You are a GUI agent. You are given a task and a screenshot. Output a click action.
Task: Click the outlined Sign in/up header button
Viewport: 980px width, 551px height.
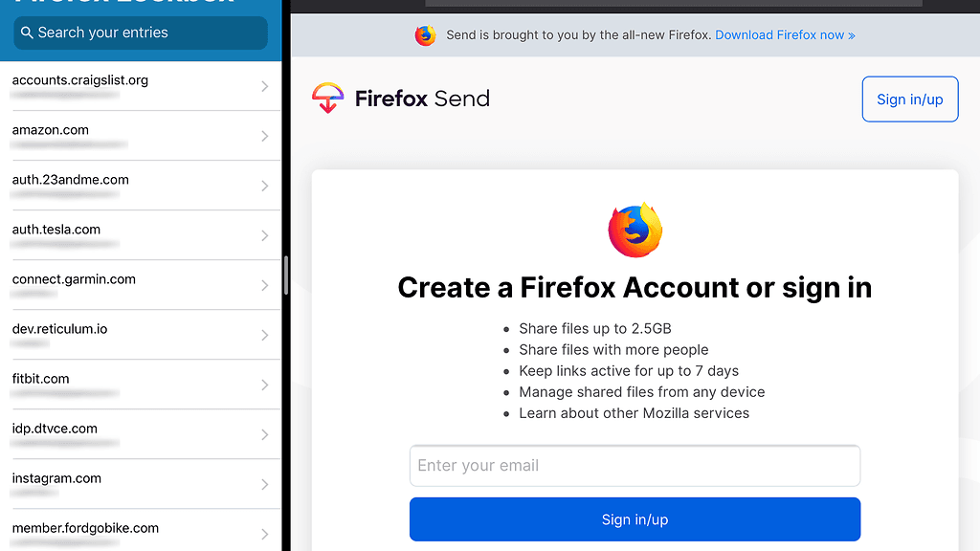909,99
